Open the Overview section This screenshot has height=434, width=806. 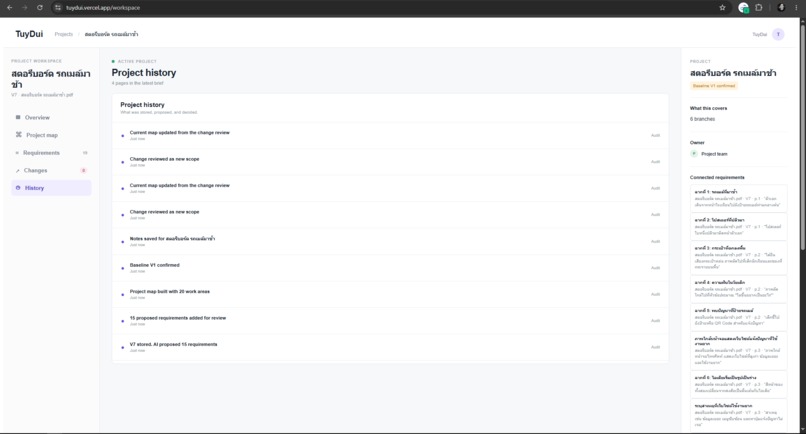[x=51, y=117]
